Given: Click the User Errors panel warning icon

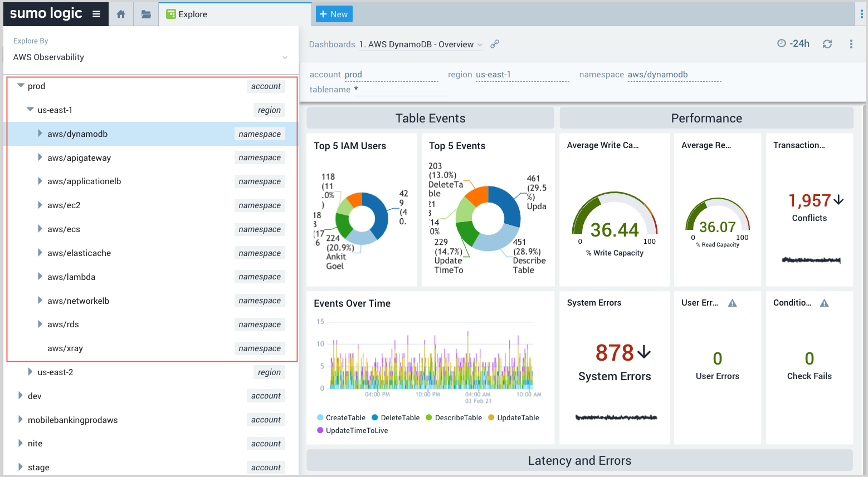Looking at the screenshot, I should (733, 303).
